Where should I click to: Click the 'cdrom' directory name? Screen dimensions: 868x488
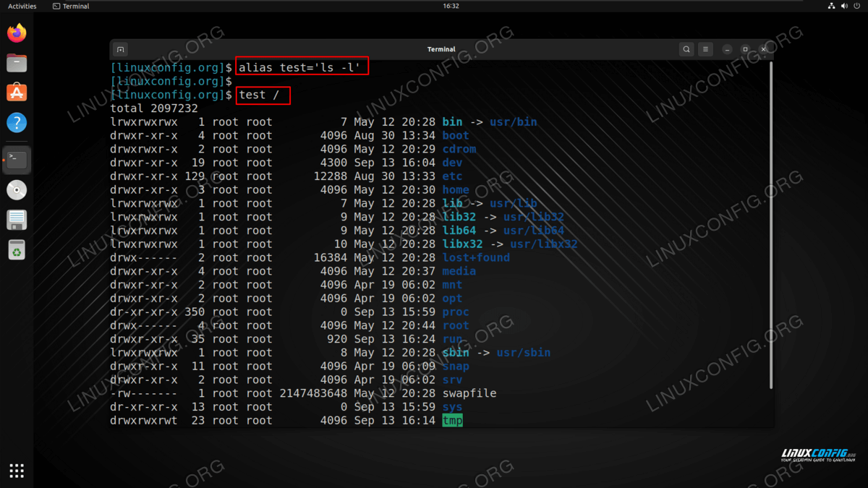[459, 149]
